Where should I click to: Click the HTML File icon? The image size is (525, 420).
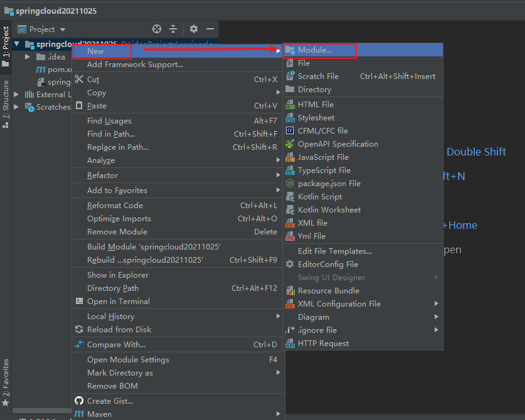(290, 105)
